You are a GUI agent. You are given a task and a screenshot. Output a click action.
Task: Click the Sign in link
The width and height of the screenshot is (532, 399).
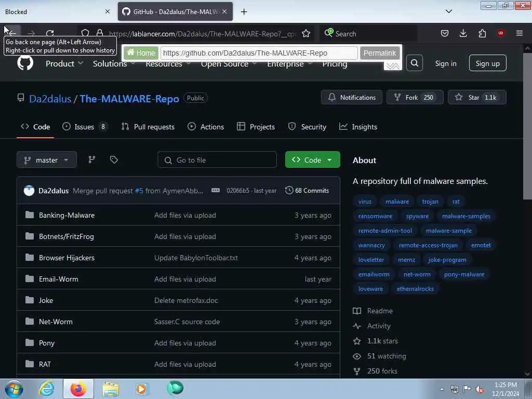445,63
